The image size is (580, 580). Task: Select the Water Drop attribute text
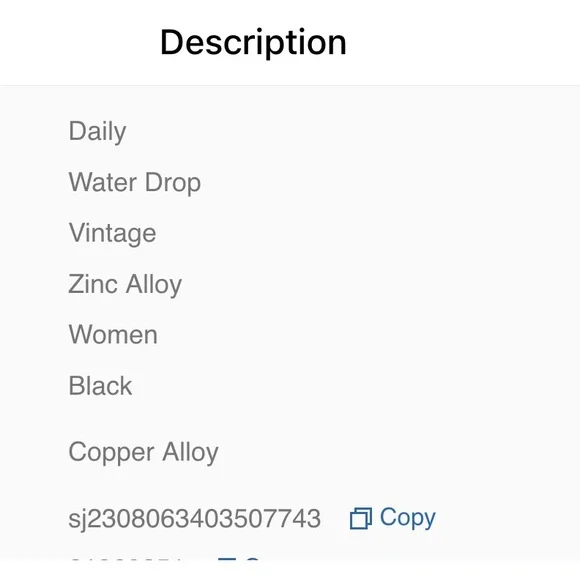135,183
